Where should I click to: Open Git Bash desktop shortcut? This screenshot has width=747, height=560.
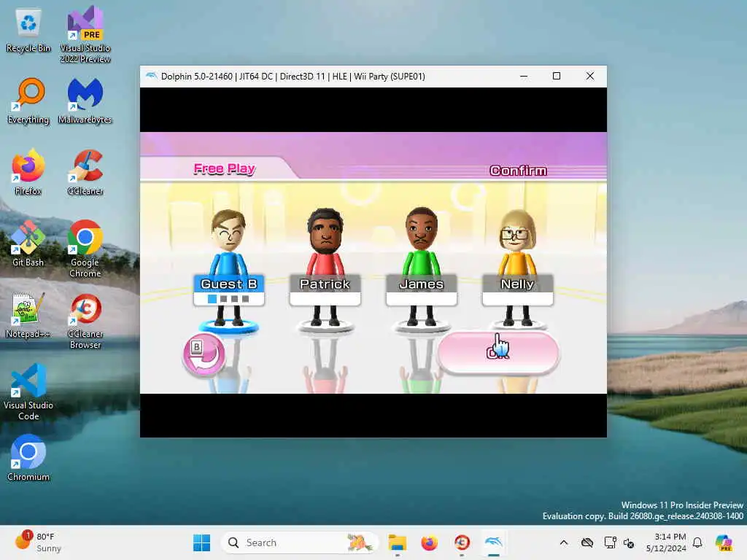tap(28, 244)
